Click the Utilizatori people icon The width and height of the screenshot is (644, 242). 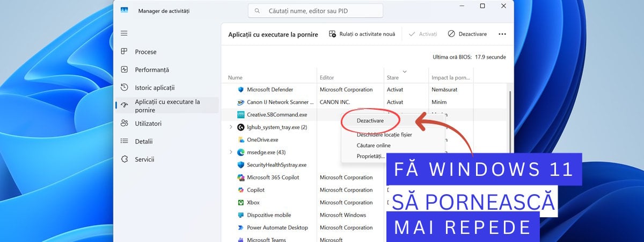pyautogui.click(x=125, y=123)
